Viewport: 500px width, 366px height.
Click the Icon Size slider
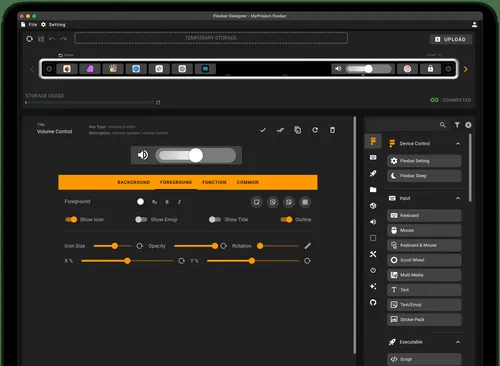pos(112,246)
